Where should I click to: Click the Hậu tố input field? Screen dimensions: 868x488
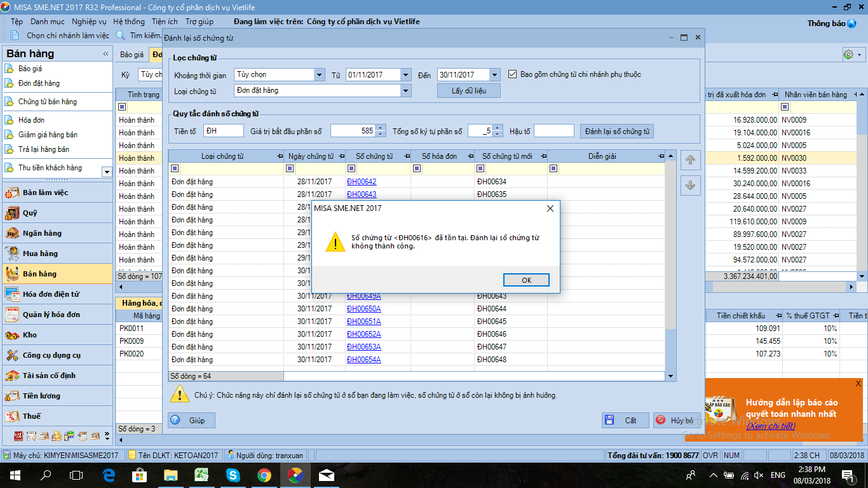[x=554, y=131]
